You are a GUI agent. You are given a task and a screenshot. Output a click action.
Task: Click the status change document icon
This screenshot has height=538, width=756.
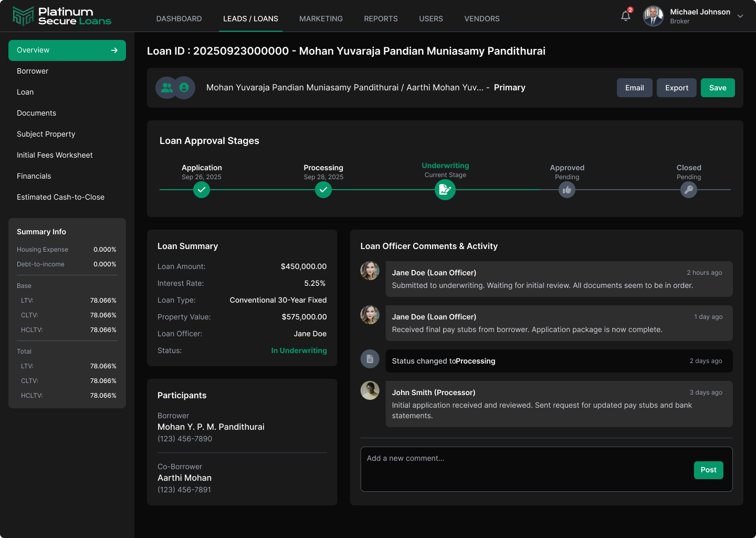coord(370,359)
